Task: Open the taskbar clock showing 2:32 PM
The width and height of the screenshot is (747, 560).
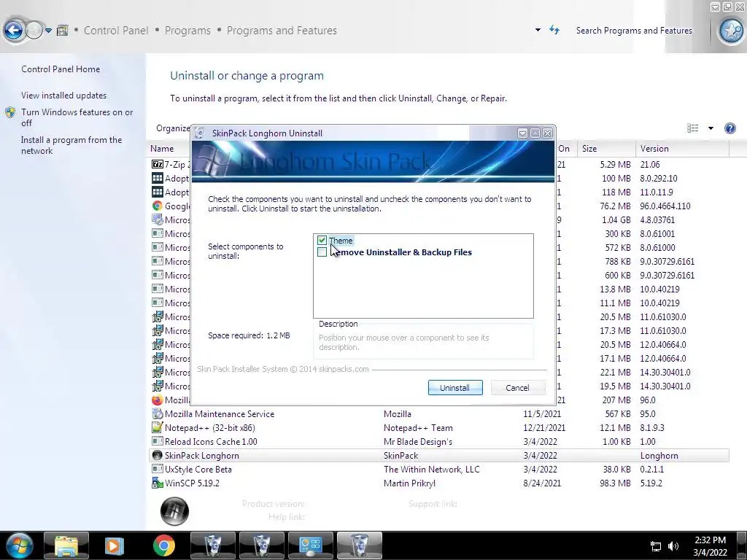Action: [x=710, y=545]
